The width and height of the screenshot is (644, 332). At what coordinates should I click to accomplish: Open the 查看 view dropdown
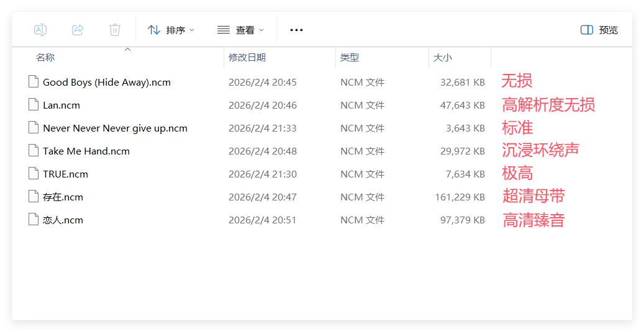pos(241,30)
